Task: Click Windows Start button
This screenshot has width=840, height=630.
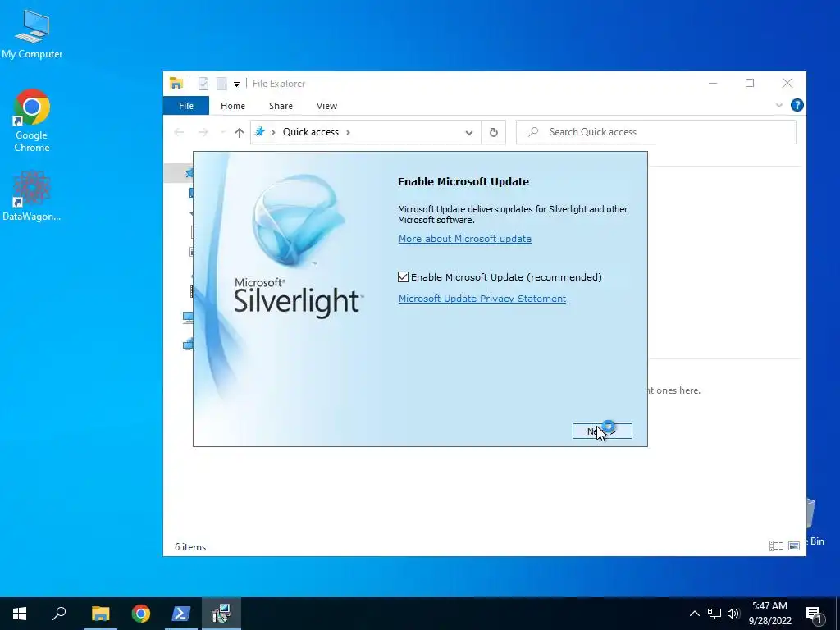Action: coord(20,614)
